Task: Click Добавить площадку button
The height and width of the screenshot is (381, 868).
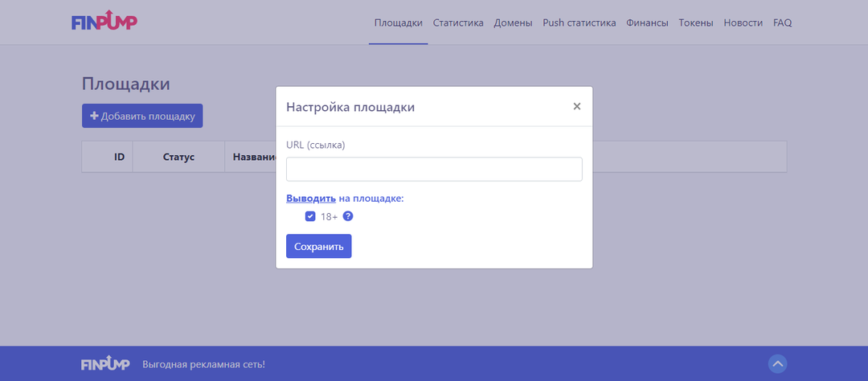Action: point(142,116)
